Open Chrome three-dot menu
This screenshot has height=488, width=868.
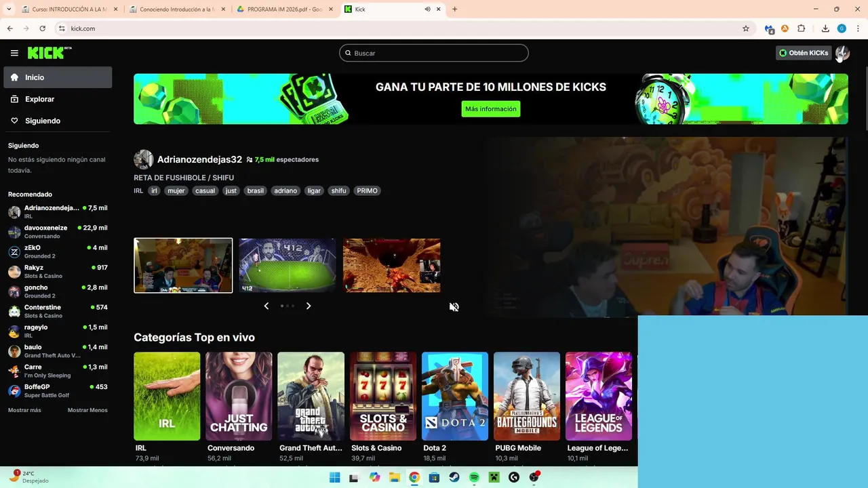858,28
